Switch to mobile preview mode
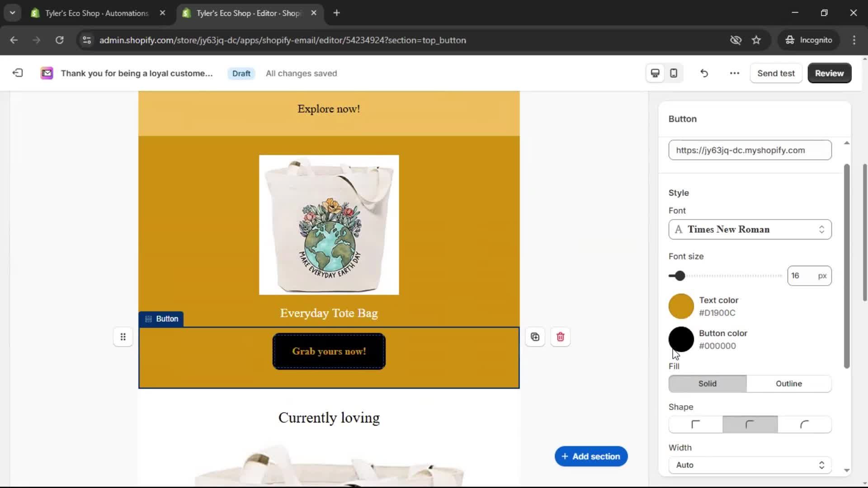The image size is (868, 488). (673, 73)
